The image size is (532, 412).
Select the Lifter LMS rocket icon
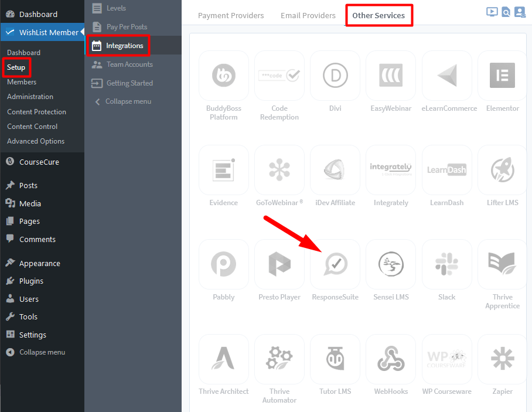point(503,170)
